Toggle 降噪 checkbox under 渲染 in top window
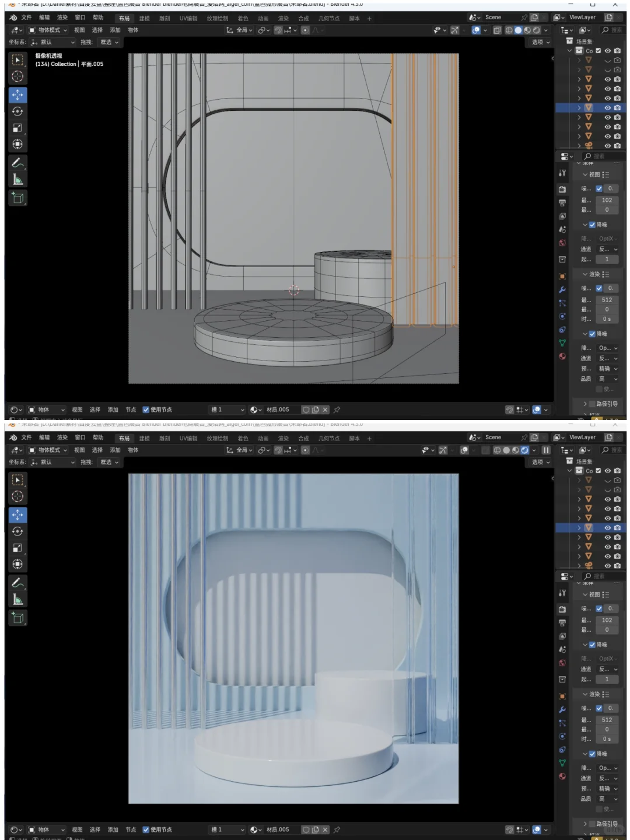This screenshot has height=840, width=630. (x=592, y=334)
